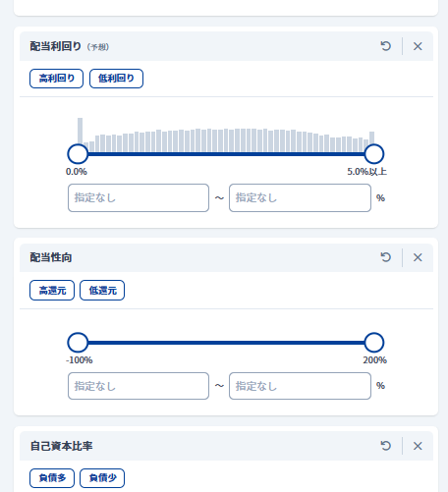
Task: Remove the 自己資本比率 filter panel
Action: pyautogui.click(x=418, y=446)
